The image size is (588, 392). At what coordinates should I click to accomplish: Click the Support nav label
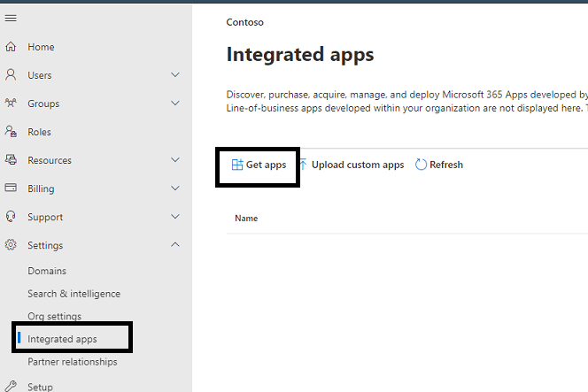click(45, 218)
